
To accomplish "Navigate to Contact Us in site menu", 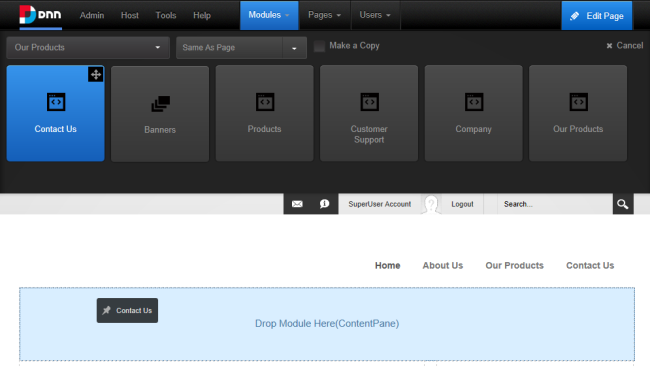I will coord(590,266).
